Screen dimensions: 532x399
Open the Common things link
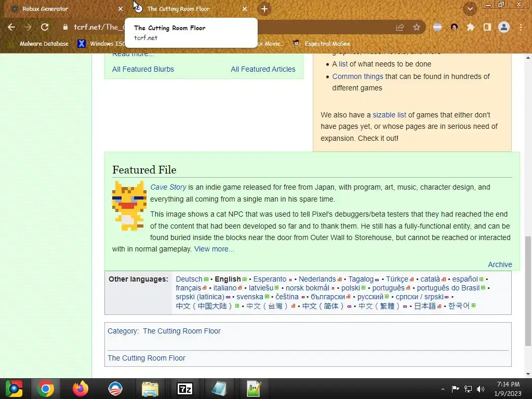357,77
